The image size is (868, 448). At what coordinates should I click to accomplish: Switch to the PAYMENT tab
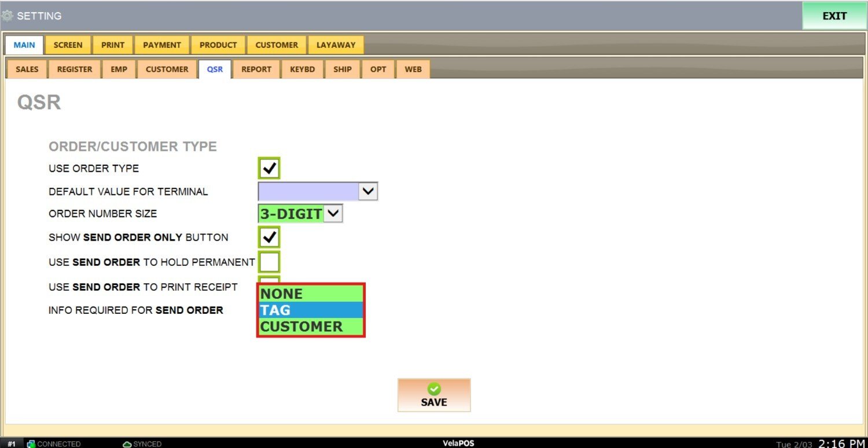tap(162, 45)
